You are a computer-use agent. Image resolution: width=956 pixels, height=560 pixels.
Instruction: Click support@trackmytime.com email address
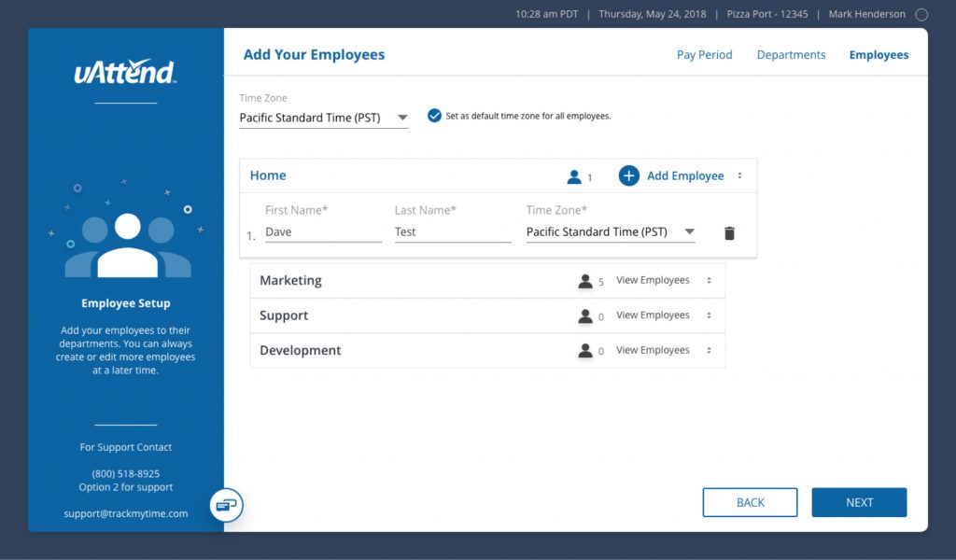pos(126,513)
